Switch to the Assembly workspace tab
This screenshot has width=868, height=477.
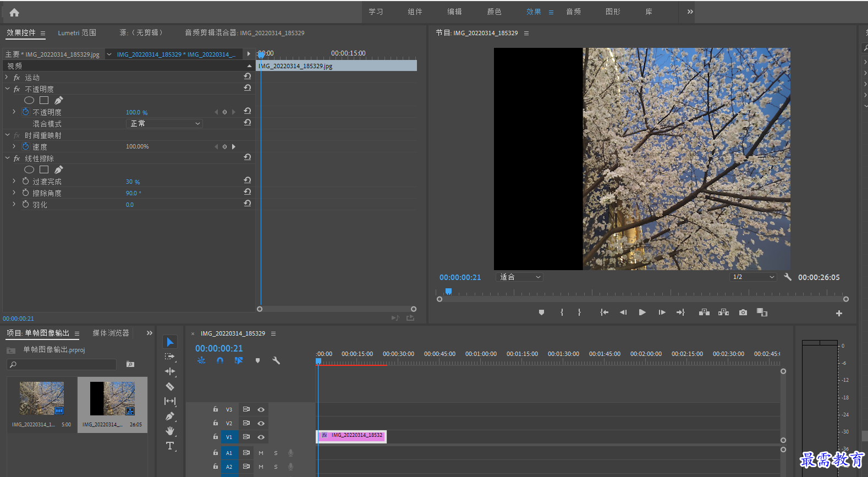tap(415, 12)
